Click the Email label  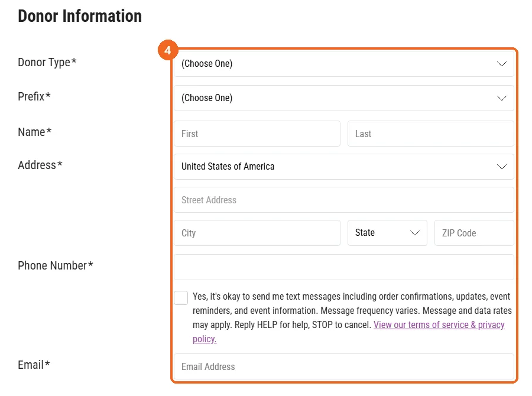34,365
